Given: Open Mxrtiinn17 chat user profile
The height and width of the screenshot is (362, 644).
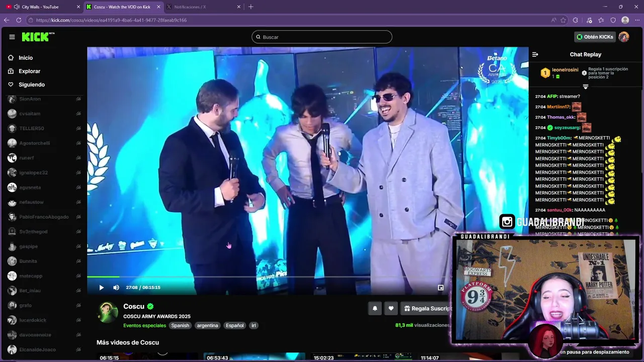Looking at the screenshot, I should [x=558, y=107].
